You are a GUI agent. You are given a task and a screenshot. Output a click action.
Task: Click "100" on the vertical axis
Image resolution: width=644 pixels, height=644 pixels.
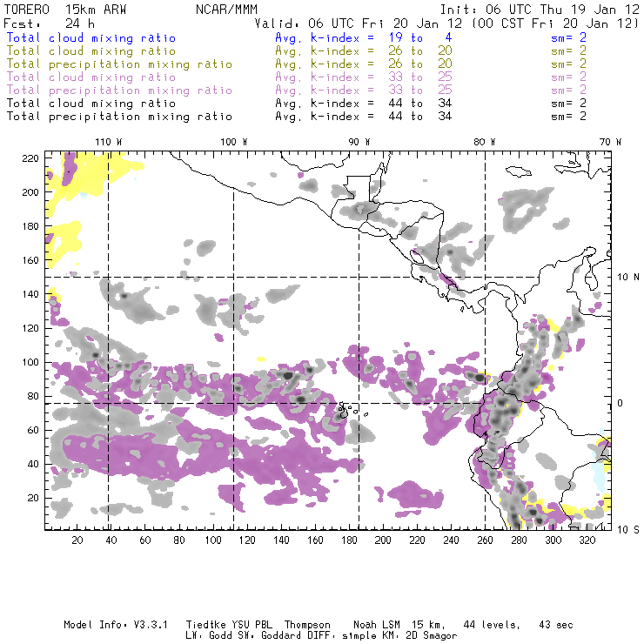(30, 362)
